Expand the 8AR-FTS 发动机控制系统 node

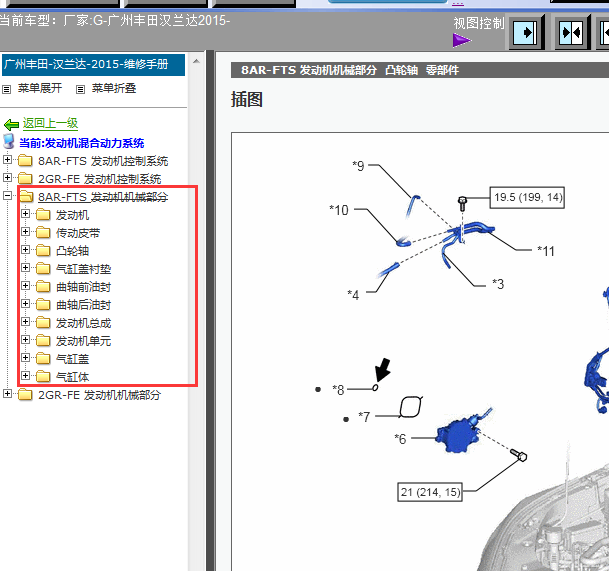pos(7,159)
